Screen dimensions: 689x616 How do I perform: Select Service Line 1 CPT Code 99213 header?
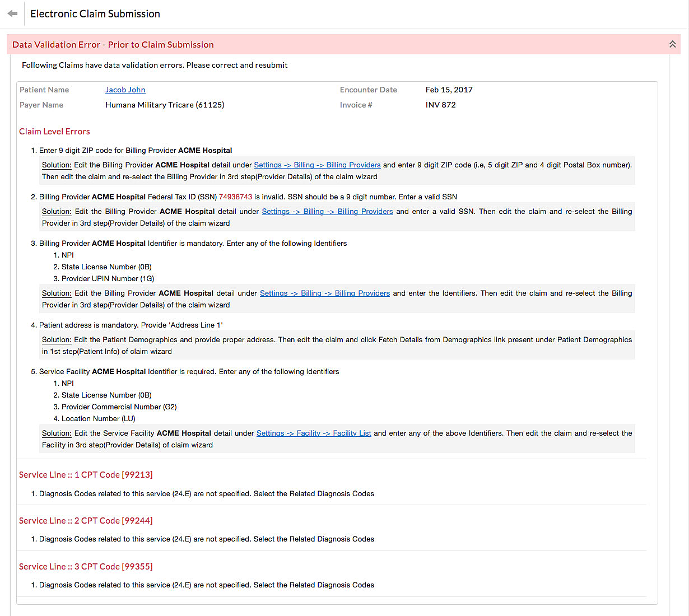point(86,474)
